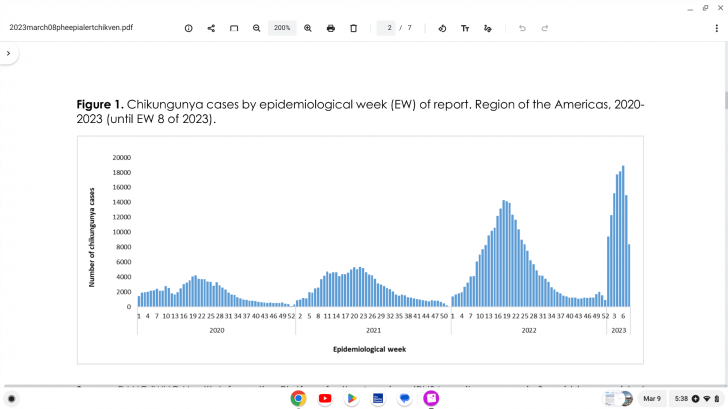Click the 2022 year label on chart

point(529,331)
